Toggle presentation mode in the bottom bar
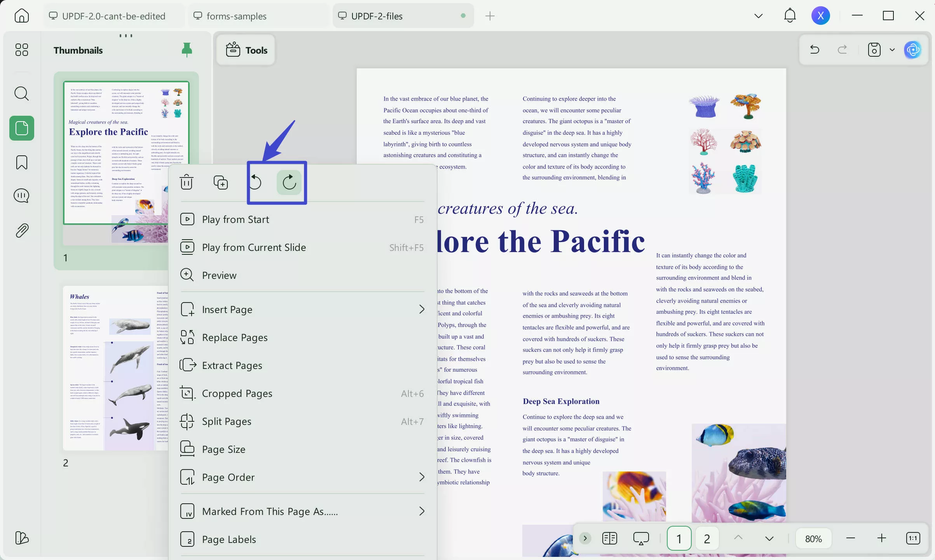This screenshot has width=935, height=560. coord(641,538)
